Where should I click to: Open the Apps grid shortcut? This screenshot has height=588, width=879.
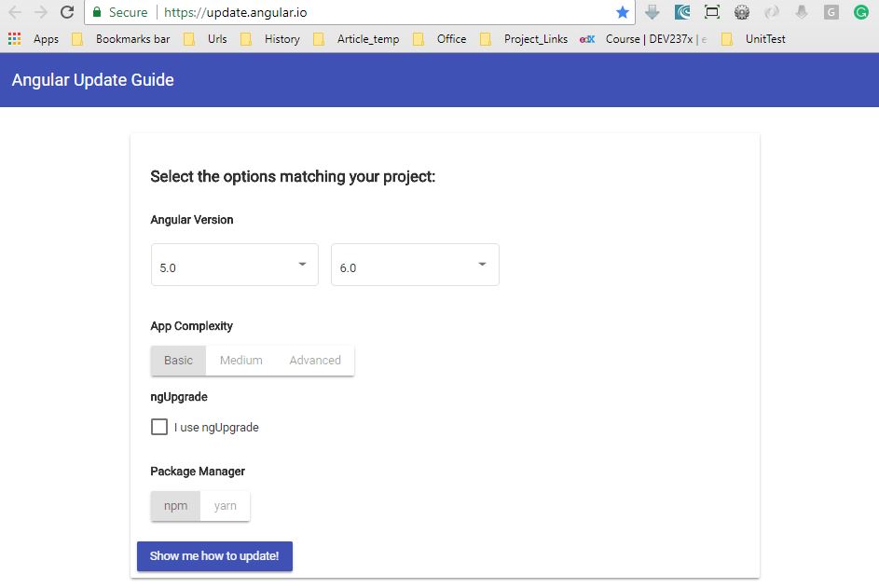(33, 39)
